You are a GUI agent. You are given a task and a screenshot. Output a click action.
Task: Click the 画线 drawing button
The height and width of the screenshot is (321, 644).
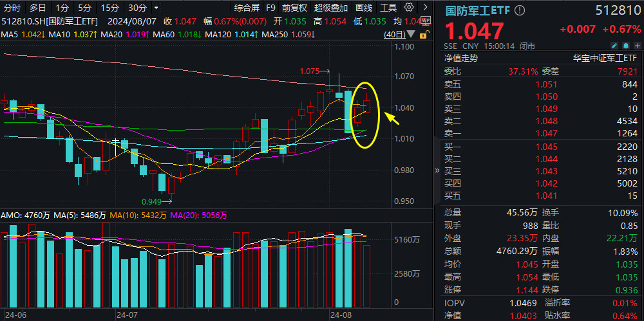364,8
